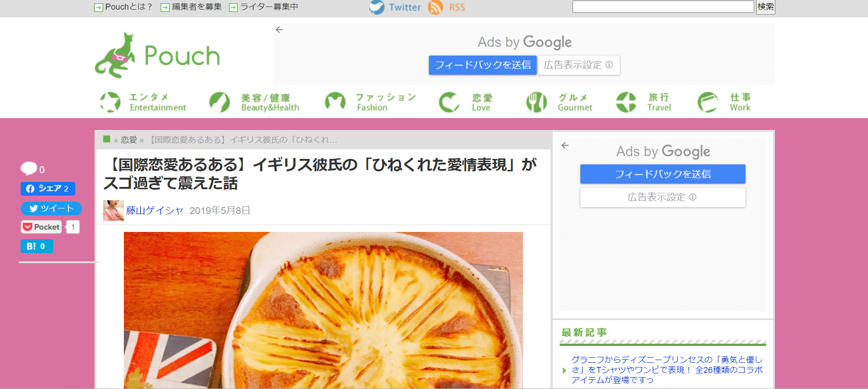Click the 最新記事 heading
Viewport: 868px width, 389px height.
point(584,333)
